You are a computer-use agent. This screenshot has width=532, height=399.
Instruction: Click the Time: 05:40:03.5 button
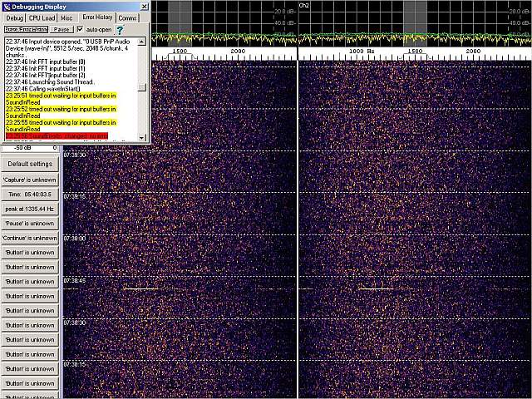pyautogui.click(x=30, y=194)
